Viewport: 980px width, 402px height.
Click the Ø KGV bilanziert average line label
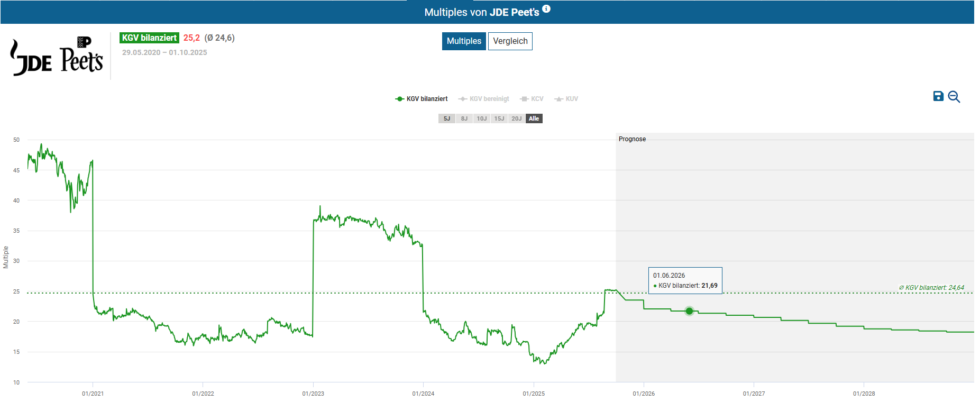point(931,288)
